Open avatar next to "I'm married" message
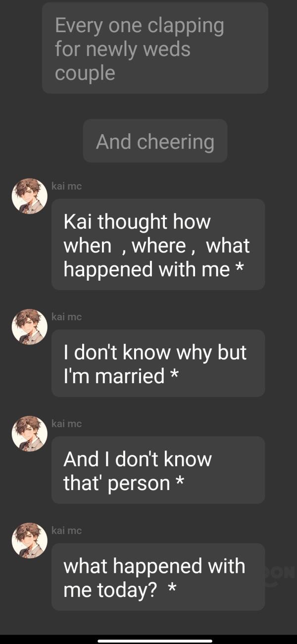Image resolution: width=297 pixels, height=644 pixels. click(30, 327)
